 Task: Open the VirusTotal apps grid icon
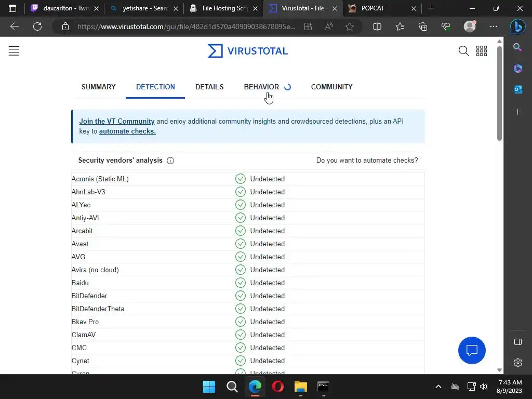(482, 51)
